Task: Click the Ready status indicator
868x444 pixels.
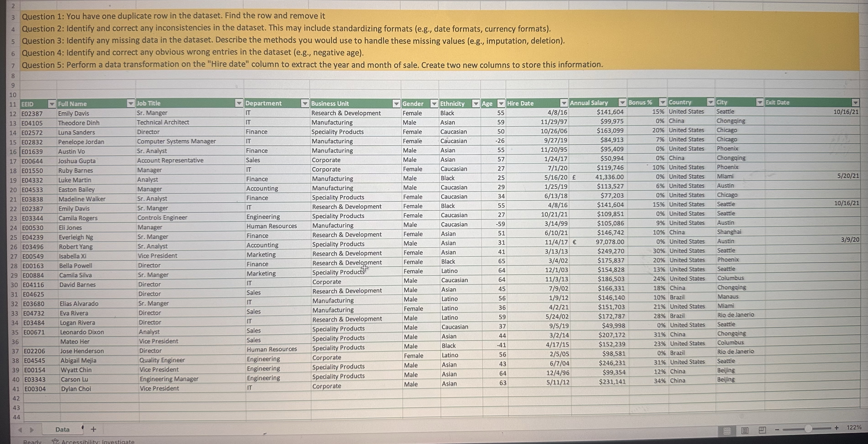Action: point(32,442)
